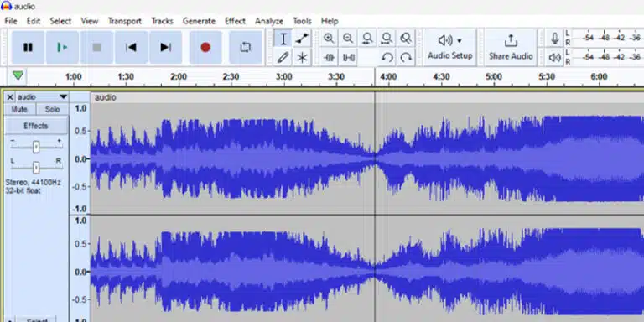Open the Generate menu
This screenshot has width=644, height=322.
(x=199, y=21)
